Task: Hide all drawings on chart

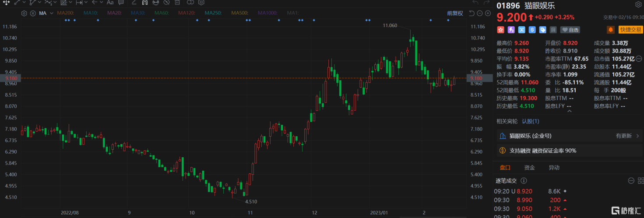Action: (x=166, y=2)
